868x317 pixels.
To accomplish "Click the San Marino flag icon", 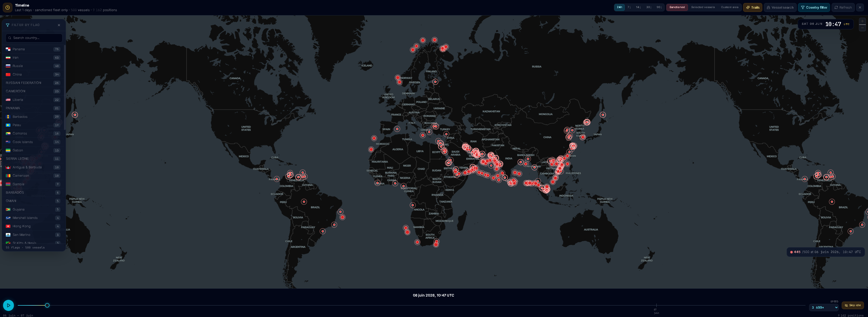I will pyautogui.click(x=8, y=235).
